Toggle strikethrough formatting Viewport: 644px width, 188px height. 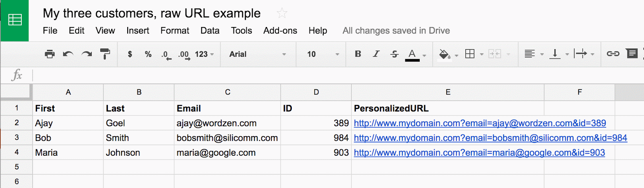tap(394, 54)
